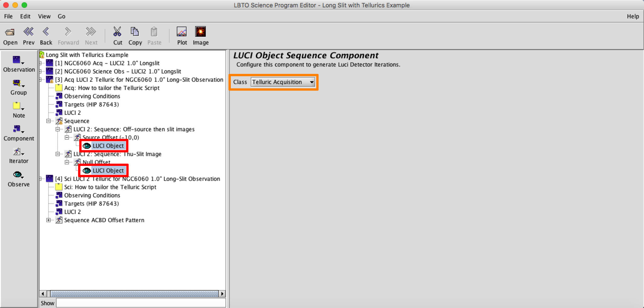644x308 pixels.
Task: Select LUCI Object under Source Offset
Action: 108,146
